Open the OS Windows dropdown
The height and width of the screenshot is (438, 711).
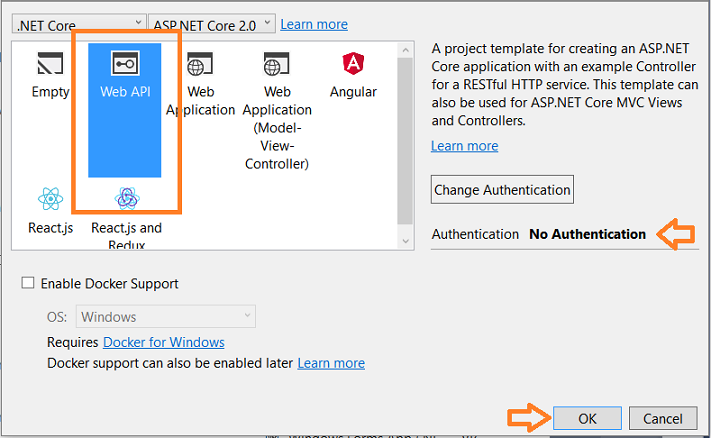point(166,316)
